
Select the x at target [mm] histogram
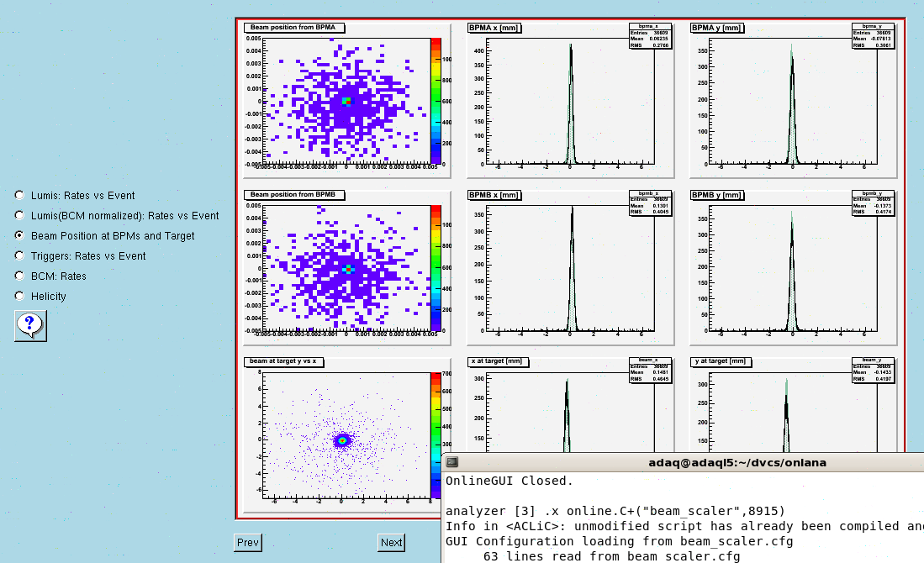[570, 405]
